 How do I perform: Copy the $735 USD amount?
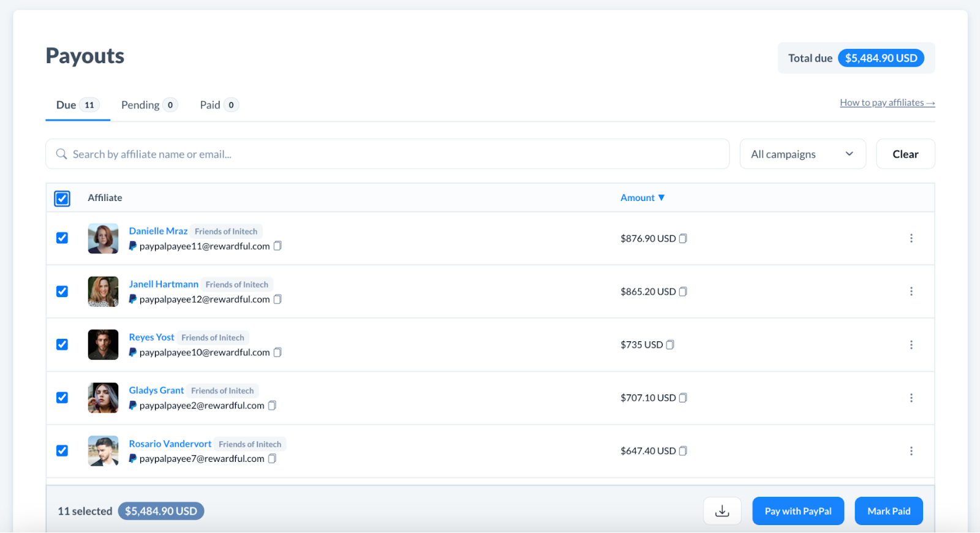click(670, 345)
